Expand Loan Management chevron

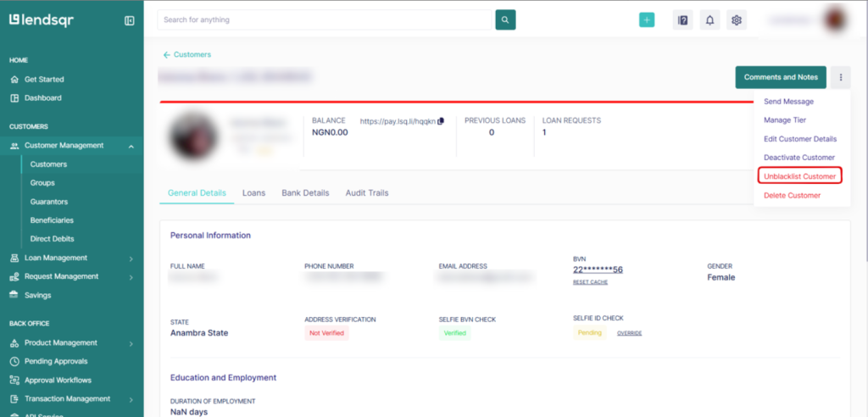[131, 259]
